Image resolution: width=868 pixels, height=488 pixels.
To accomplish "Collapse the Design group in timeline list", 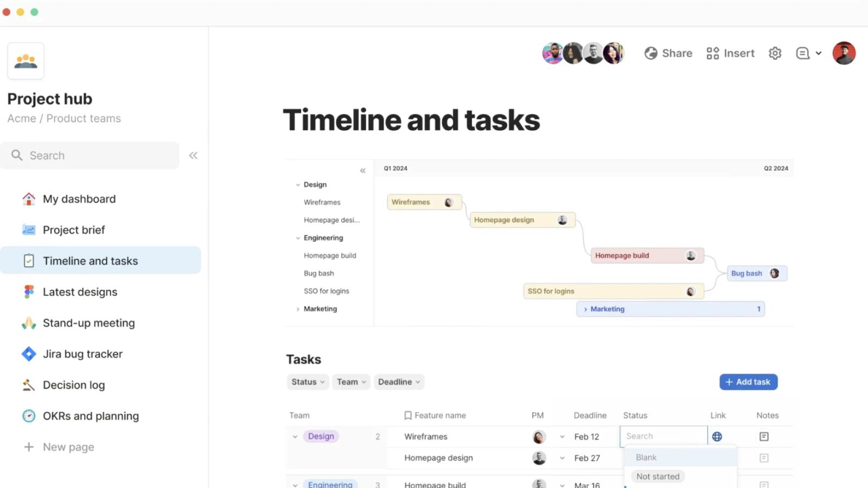I will click(x=298, y=185).
